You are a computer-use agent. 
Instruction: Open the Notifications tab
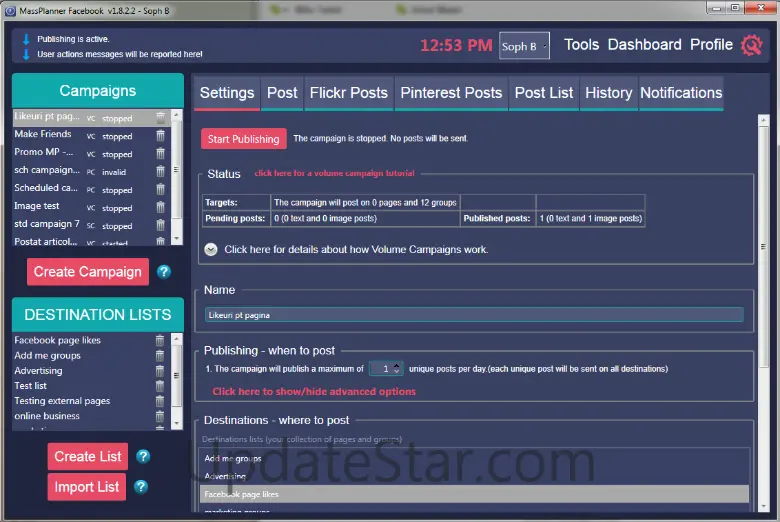pyautogui.click(x=681, y=93)
